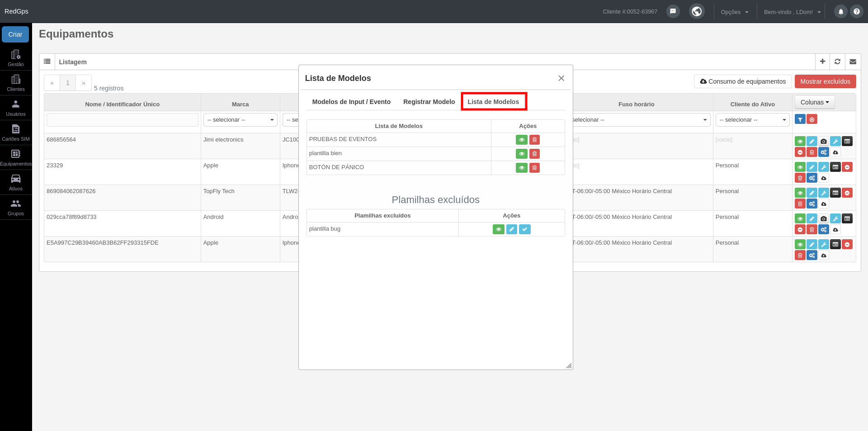Refresh the equipment list
The height and width of the screenshot is (431, 868).
(x=837, y=62)
